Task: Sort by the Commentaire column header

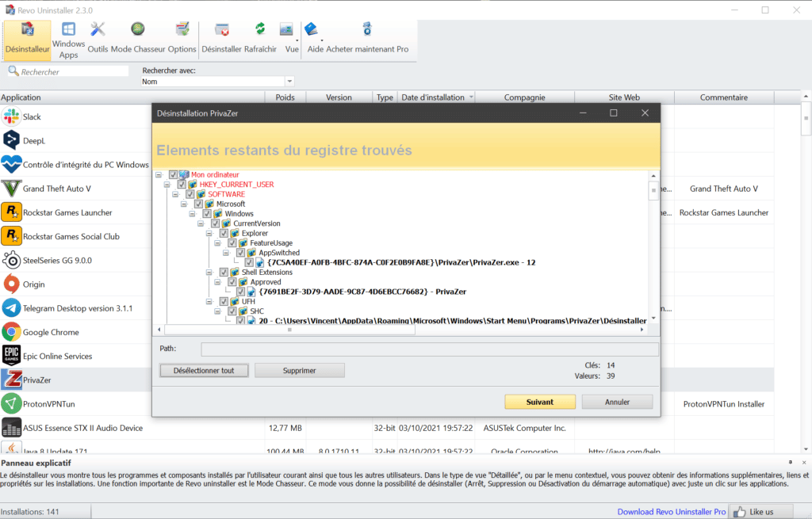Action: point(724,97)
